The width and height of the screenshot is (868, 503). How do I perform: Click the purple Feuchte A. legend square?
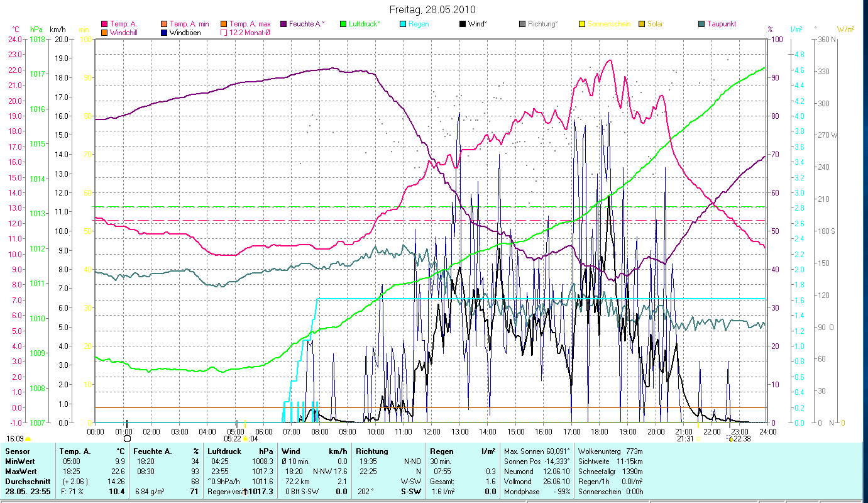283,24
